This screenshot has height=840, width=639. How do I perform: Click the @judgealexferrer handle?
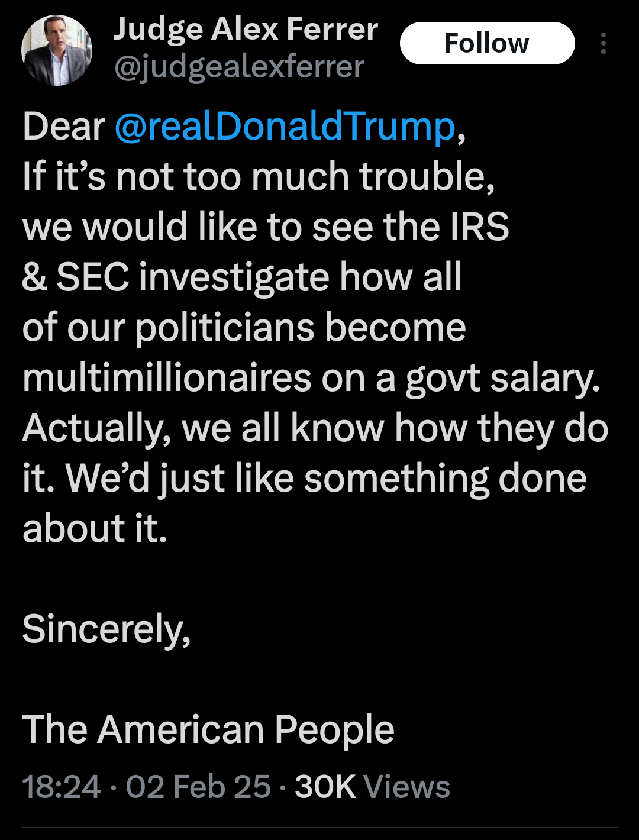[x=238, y=67]
